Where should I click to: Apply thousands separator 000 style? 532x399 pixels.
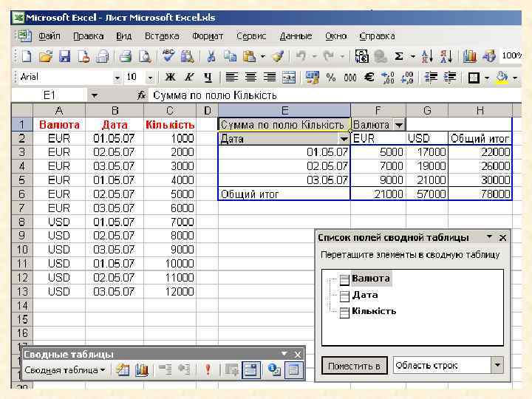tap(349, 78)
